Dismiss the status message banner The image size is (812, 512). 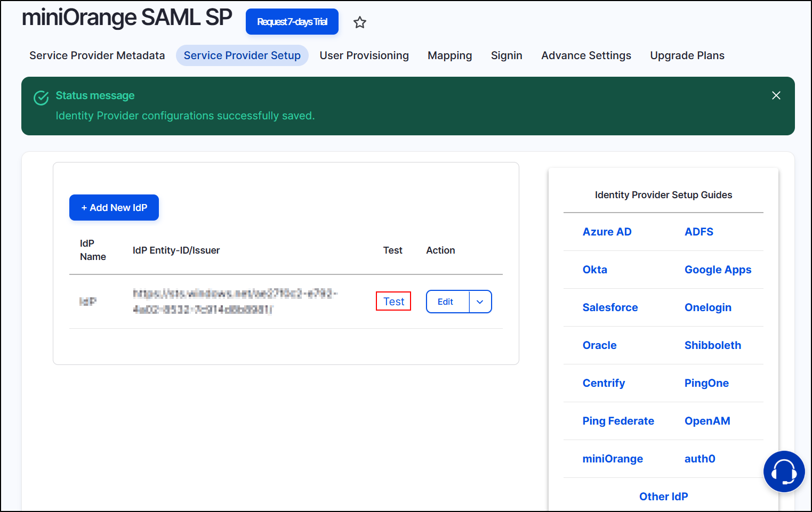[x=776, y=95]
